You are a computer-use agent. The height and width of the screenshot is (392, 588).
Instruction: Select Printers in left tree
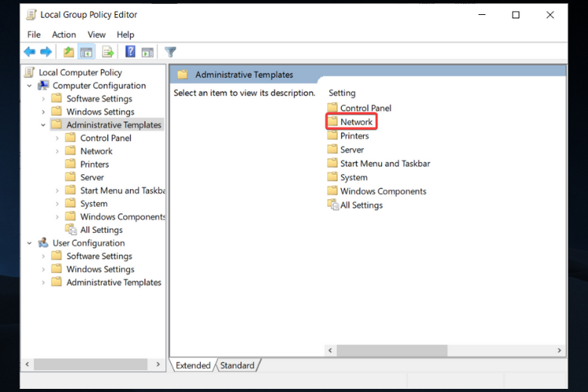click(95, 165)
